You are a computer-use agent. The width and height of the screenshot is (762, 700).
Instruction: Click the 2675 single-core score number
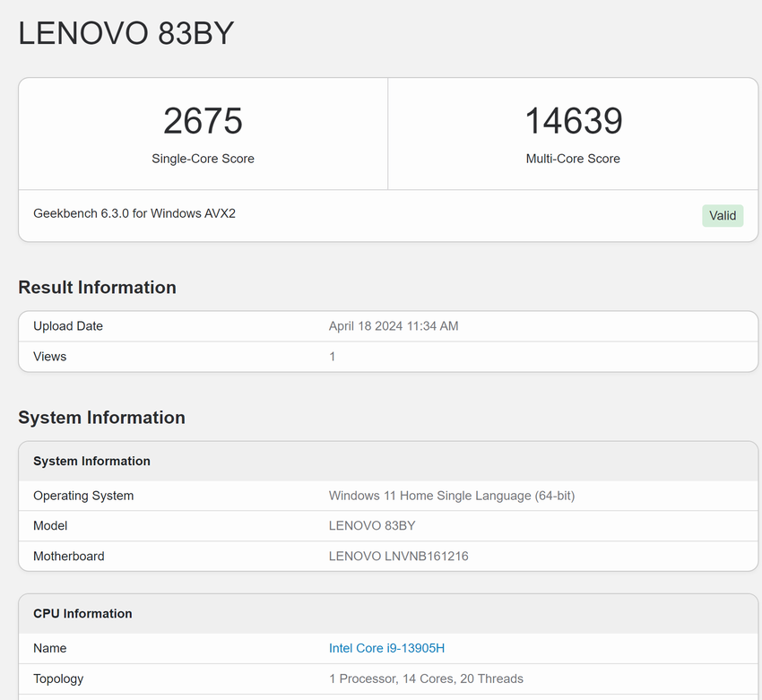pos(203,122)
